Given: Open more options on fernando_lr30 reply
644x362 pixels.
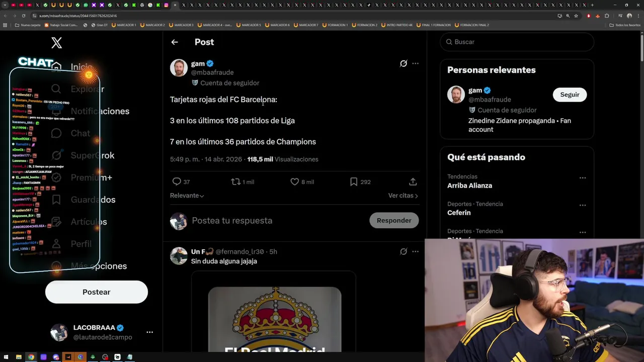Looking at the screenshot, I should (x=415, y=251).
